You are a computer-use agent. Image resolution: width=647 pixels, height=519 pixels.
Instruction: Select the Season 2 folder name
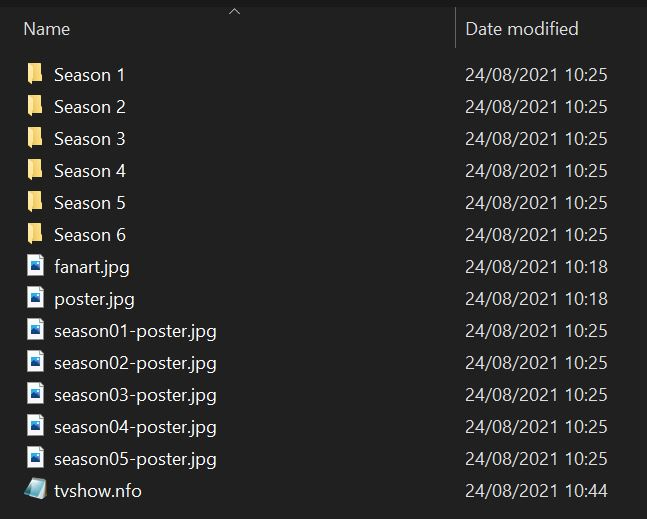tap(90, 107)
